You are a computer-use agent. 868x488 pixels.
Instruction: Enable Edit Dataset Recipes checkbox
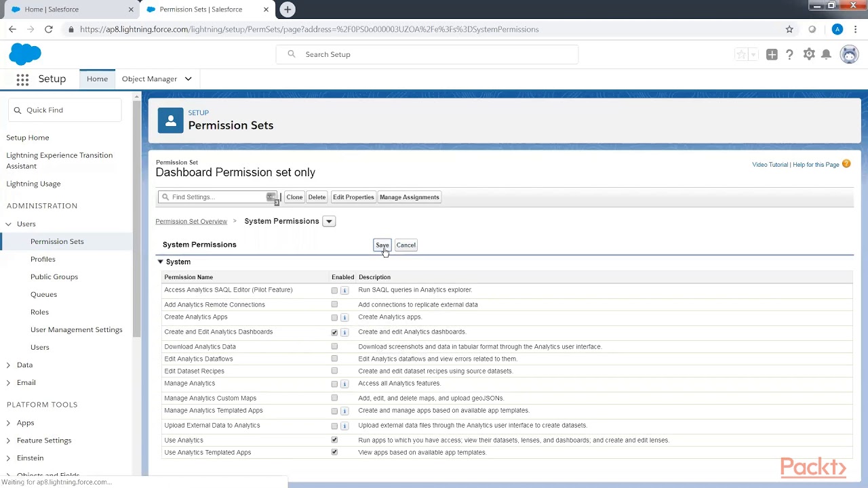click(334, 371)
